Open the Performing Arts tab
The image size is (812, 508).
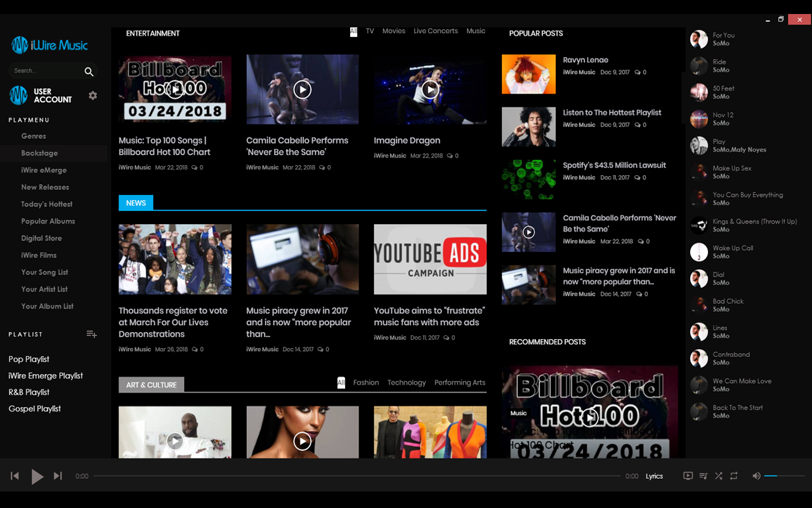[460, 383]
